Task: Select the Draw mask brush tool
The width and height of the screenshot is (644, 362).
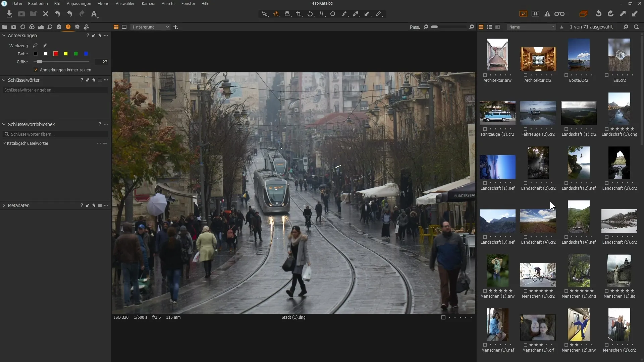Action: pos(345,14)
